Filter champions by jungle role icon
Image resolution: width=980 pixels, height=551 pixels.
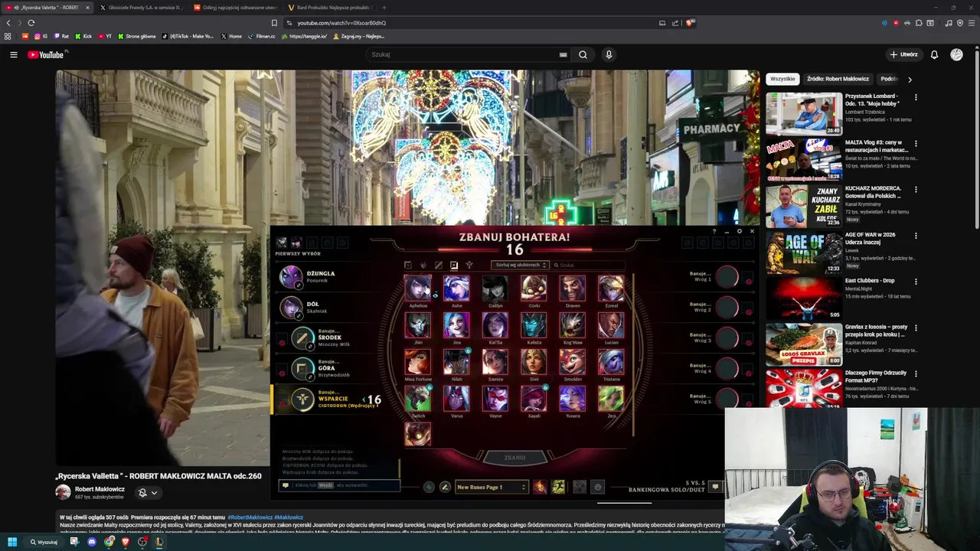[x=423, y=265]
